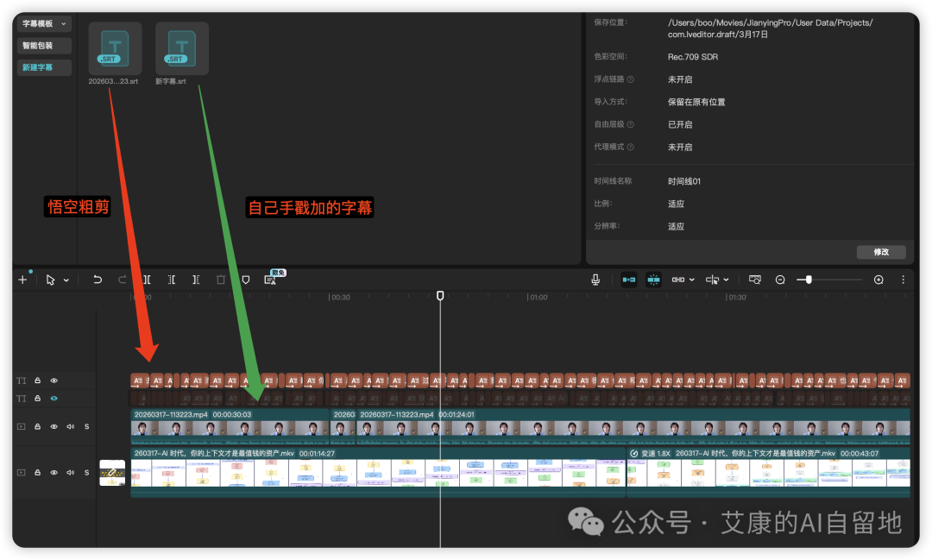The image size is (932, 560).
Task: Lock the 20260317-113223.mp4 video track
Action: (37, 426)
